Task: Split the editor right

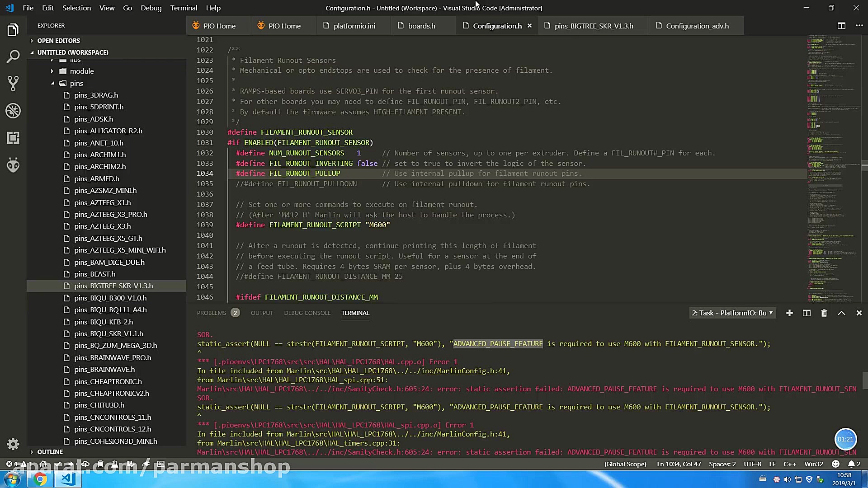Action: (841, 26)
